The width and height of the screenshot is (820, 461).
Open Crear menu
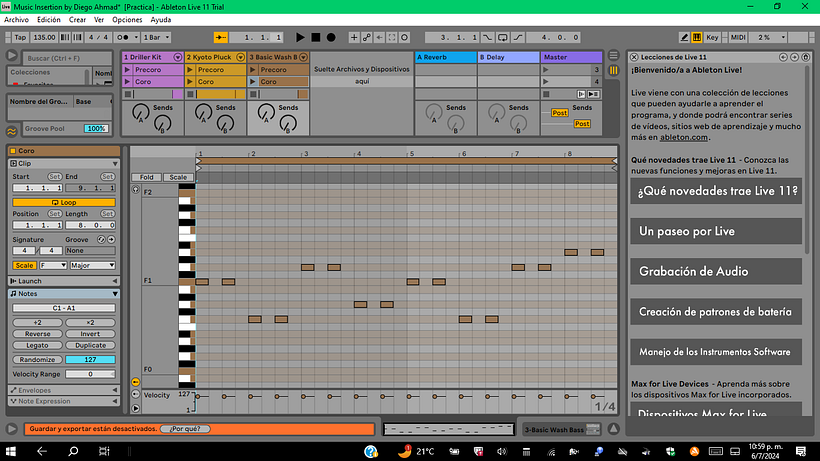pyautogui.click(x=77, y=20)
